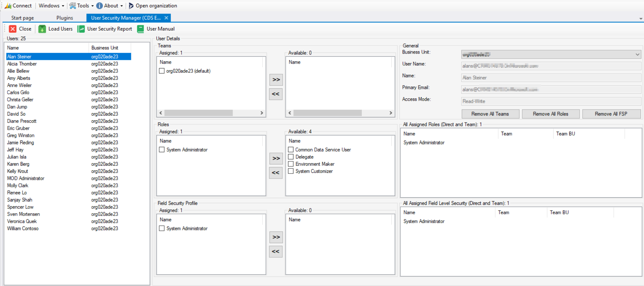This screenshot has height=286, width=644.
Task: Switch to the Plugins tab
Action: point(64,18)
